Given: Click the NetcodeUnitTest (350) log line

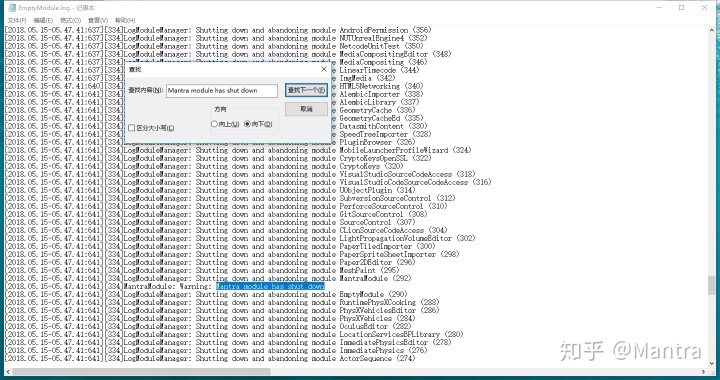Looking at the screenshot, I should (x=214, y=46).
